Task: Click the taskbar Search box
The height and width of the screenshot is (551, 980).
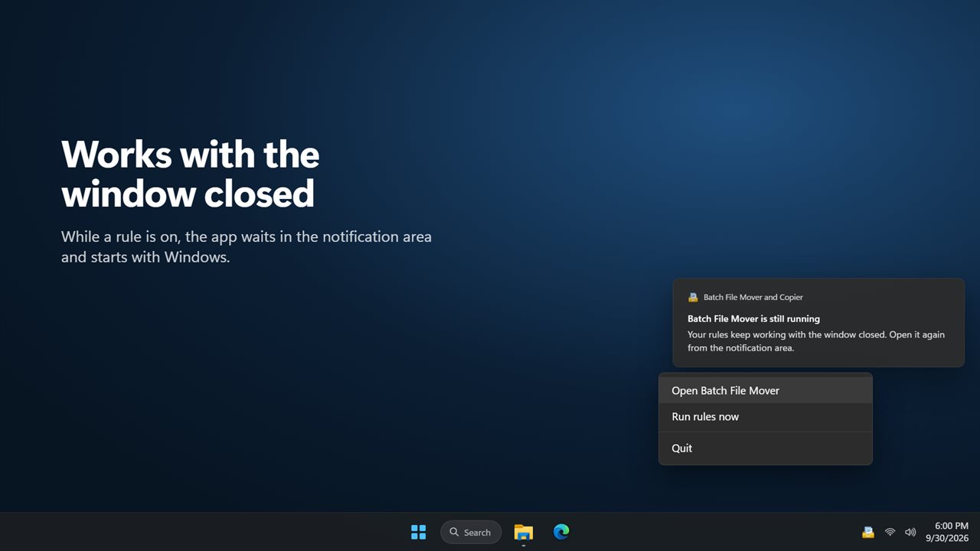Action: [471, 532]
